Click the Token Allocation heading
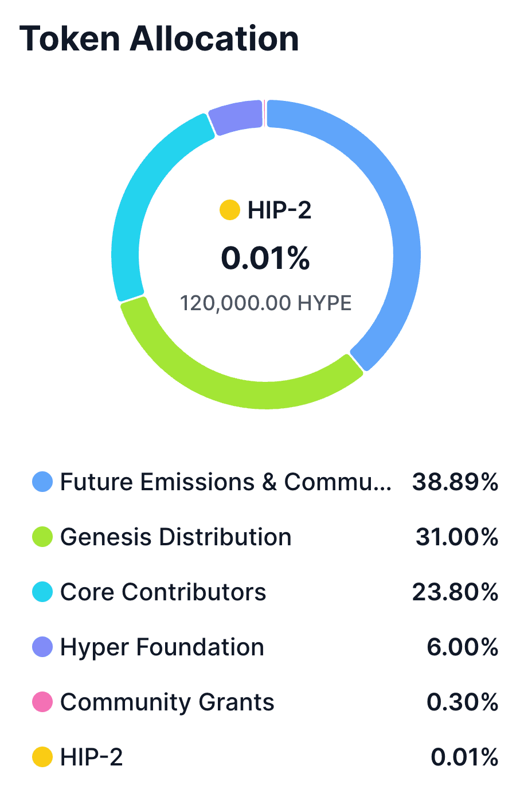532x797 pixels. click(x=159, y=39)
